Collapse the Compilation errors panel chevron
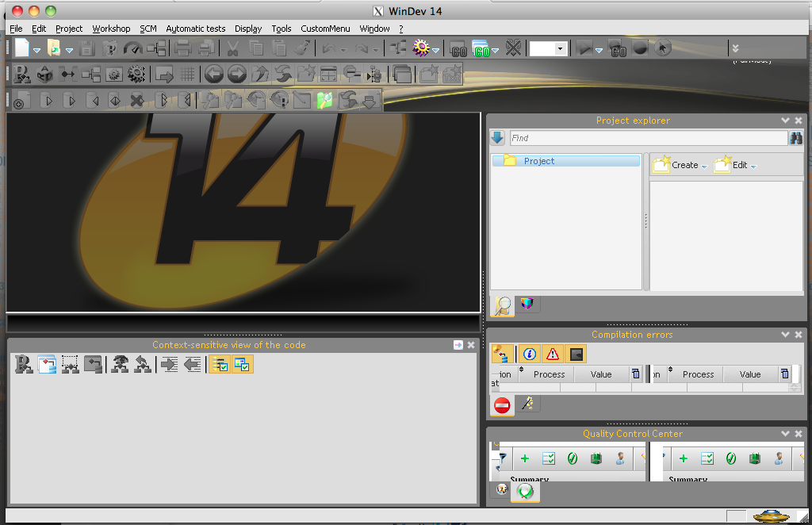Viewport: 812px width, 525px height. coord(785,335)
